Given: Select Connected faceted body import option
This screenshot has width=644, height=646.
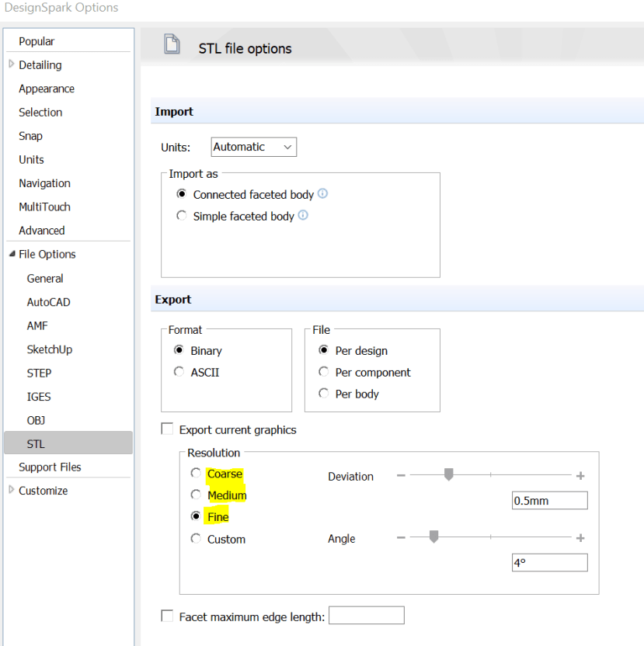Looking at the screenshot, I should 182,193.
